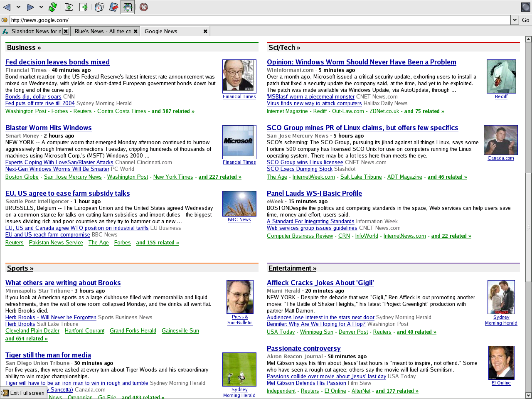Click the wheat field BBC News thumbnail

coord(239,204)
